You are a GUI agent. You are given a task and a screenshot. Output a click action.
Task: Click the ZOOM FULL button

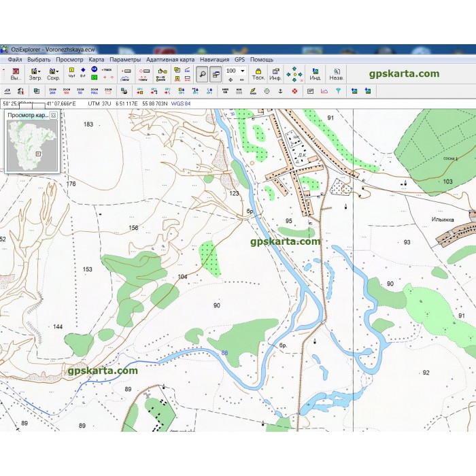[95, 90]
